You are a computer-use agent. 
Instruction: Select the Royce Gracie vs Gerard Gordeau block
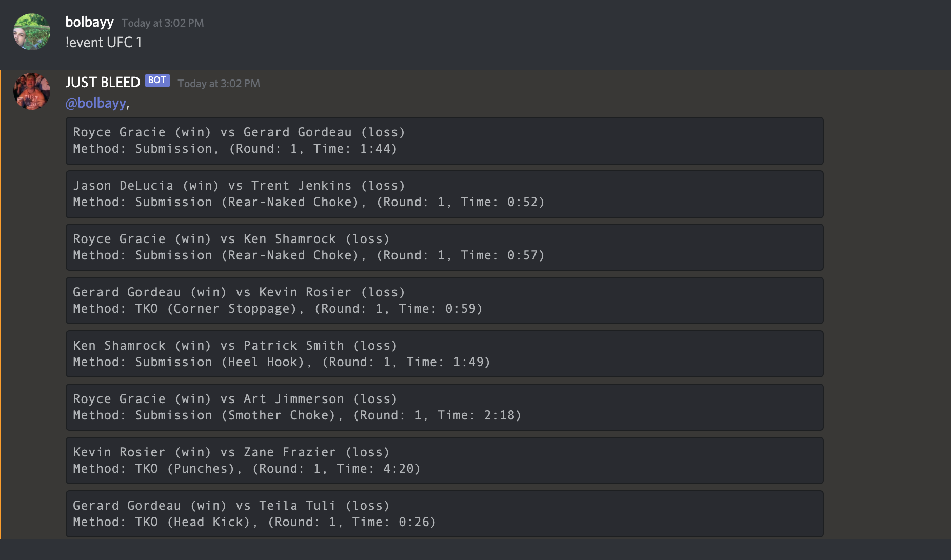coord(444,141)
